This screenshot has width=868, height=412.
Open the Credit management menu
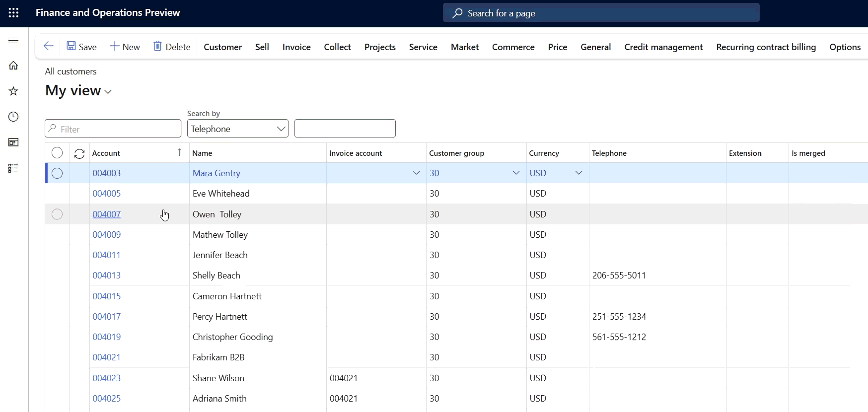(663, 47)
